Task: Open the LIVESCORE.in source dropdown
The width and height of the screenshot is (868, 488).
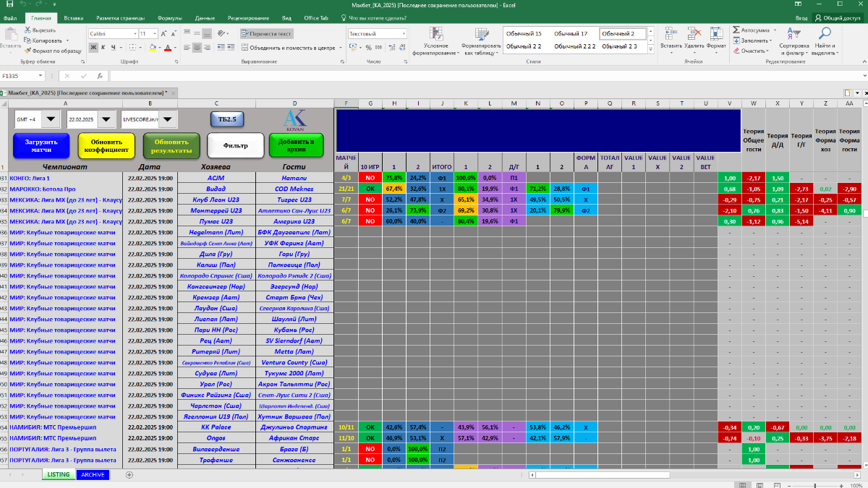Action: [167, 119]
